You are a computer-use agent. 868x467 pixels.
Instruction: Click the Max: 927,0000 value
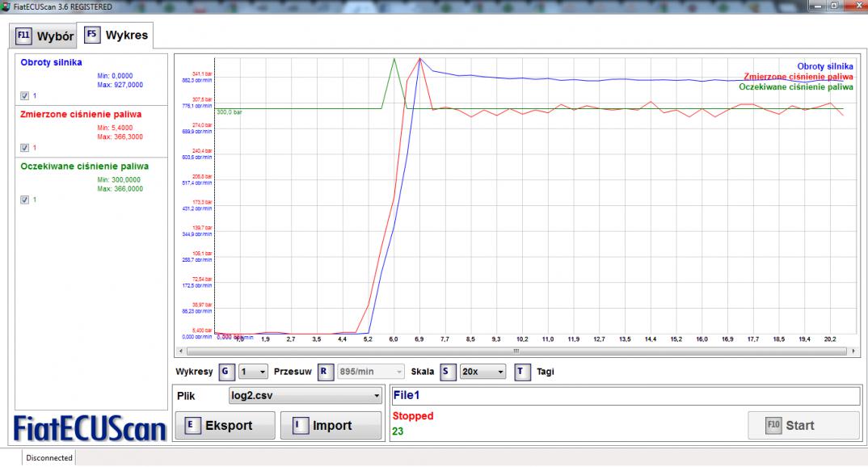(x=120, y=85)
